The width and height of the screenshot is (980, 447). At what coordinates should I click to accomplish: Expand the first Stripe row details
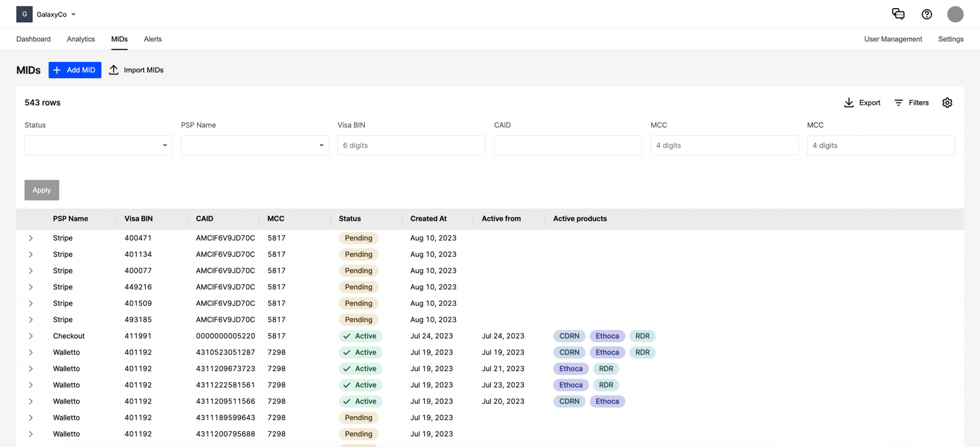(31, 238)
